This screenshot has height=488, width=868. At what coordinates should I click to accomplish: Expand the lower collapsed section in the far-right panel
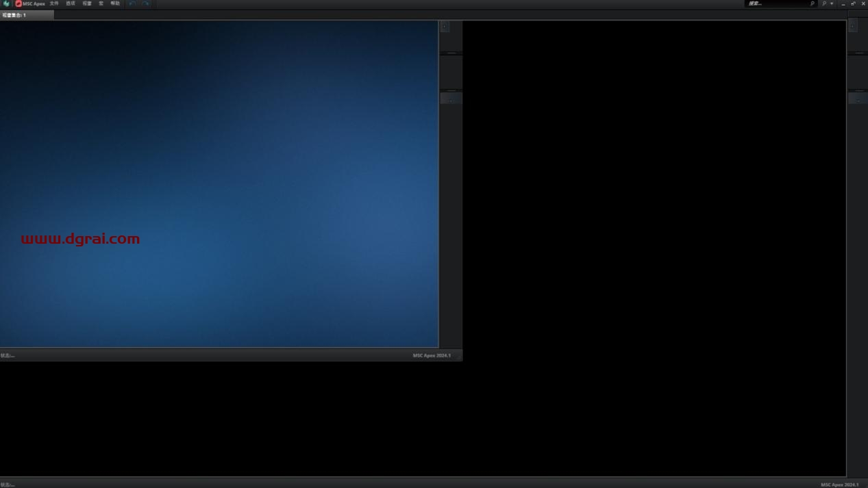858,99
